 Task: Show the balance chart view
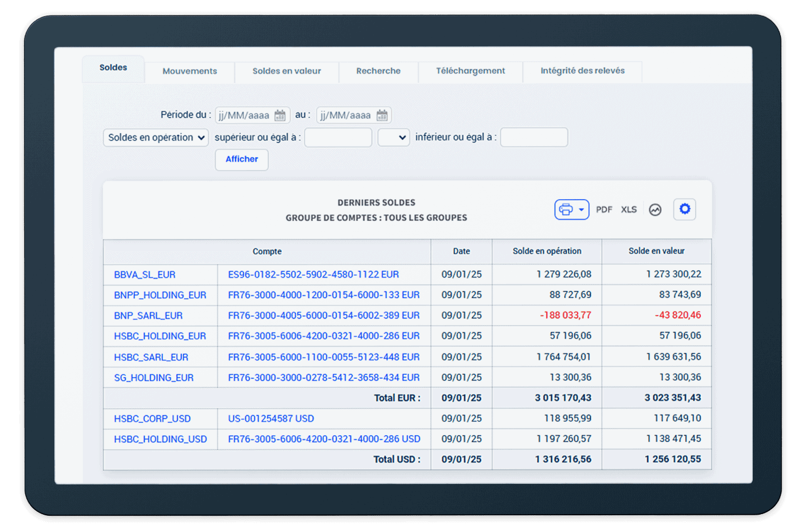click(x=655, y=210)
